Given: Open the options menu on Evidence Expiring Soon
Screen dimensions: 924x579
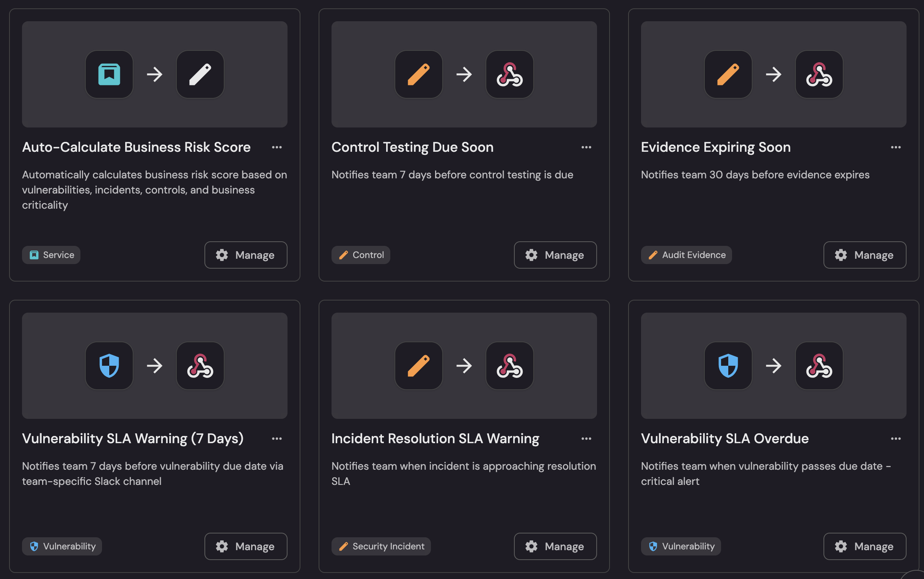Looking at the screenshot, I should coord(896,147).
